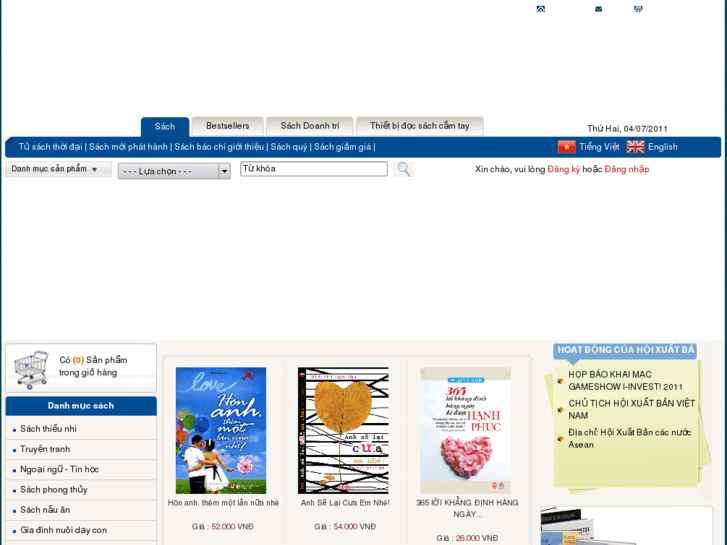The image size is (727, 545).
Task: Click the price 26.000 VNĐ
Action: pyautogui.click(x=477, y=538)
